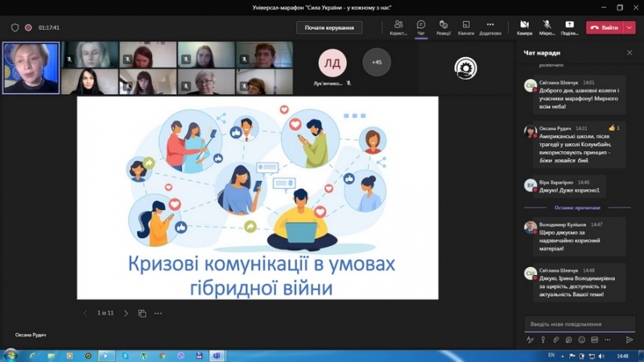This screenshot has height=362, width=644.
Task: Expand the Вийти leave options arrow
Action: pyautogui.click(x=630, y=27)
